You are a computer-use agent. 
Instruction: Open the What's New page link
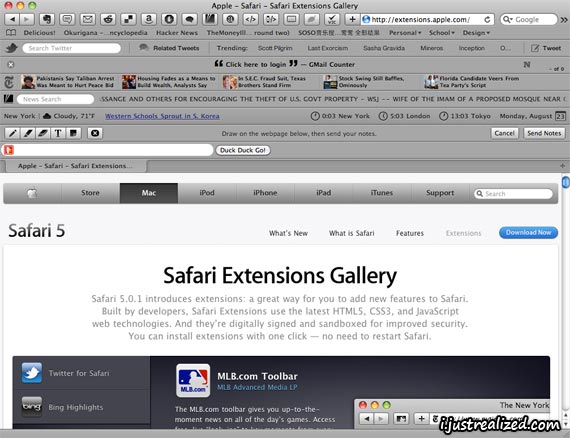point(288,233)
